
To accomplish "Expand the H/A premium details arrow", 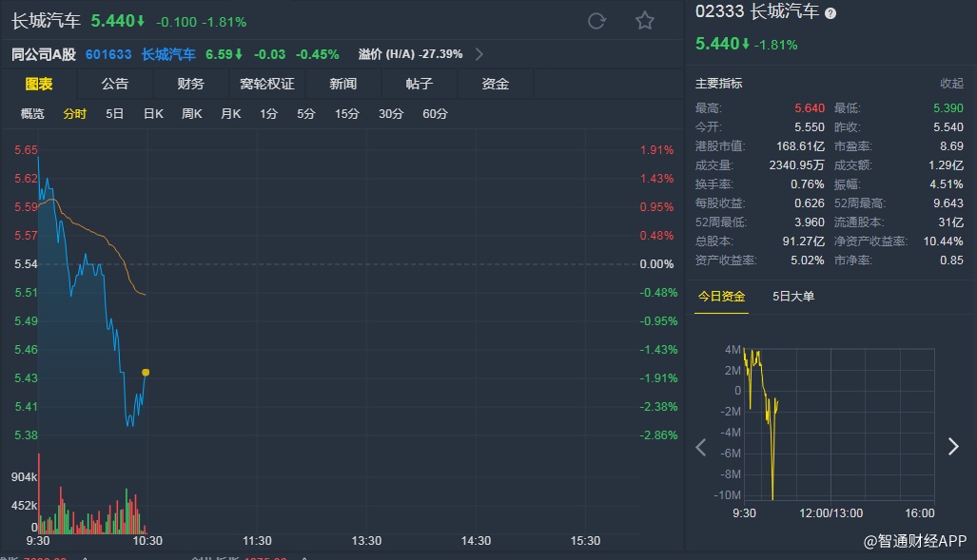I will 479,54.
